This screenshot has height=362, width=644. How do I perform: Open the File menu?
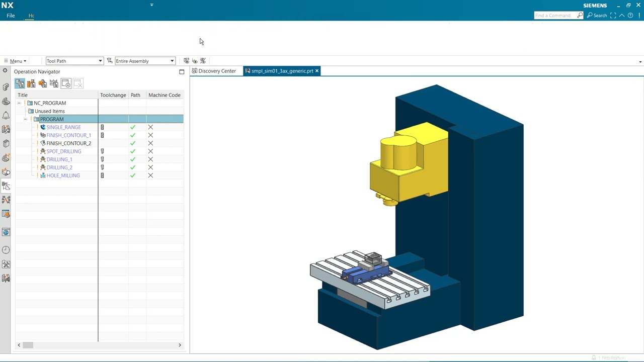click(11, 16)
